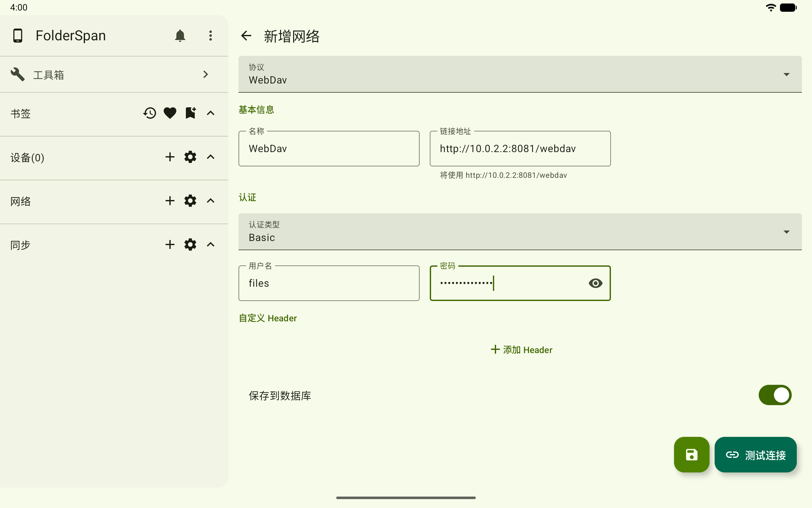
Task: Add a new 网络 connection
Action: 170,201
